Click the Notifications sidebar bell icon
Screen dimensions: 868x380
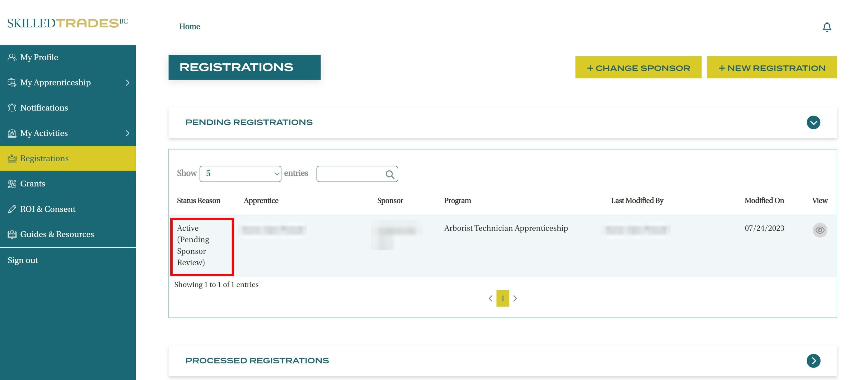[x=12, y=108]
